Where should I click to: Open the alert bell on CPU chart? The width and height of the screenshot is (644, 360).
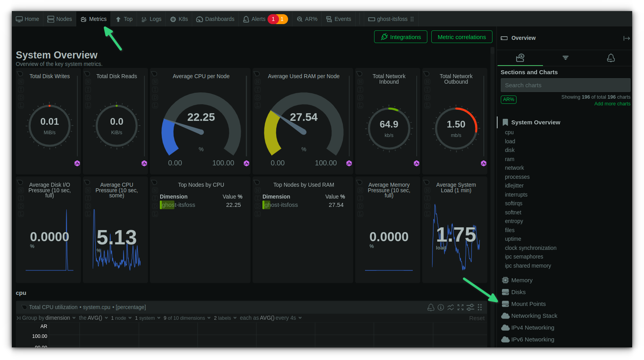pyautogui.click(x=431, y=307)
